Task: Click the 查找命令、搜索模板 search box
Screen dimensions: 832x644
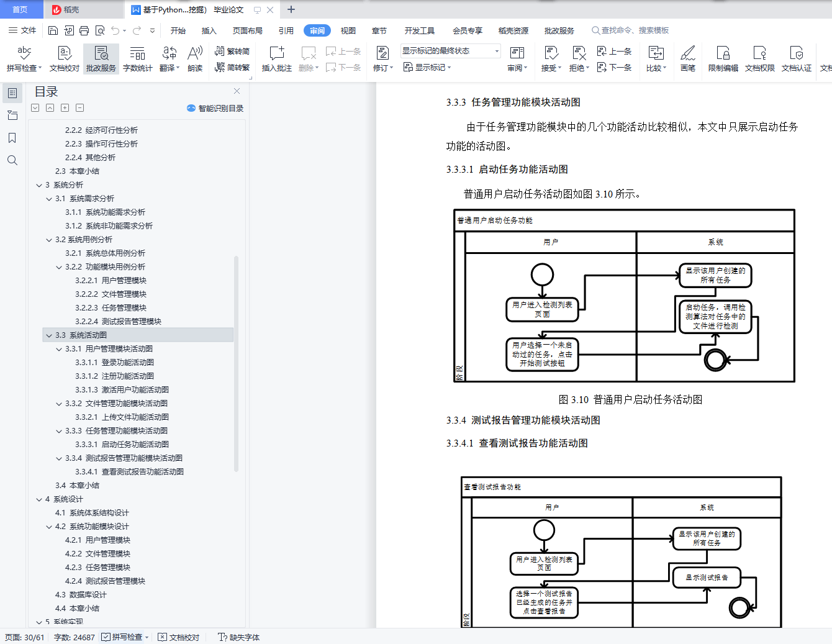Action: pyautogui.click(x=630, y=30)
